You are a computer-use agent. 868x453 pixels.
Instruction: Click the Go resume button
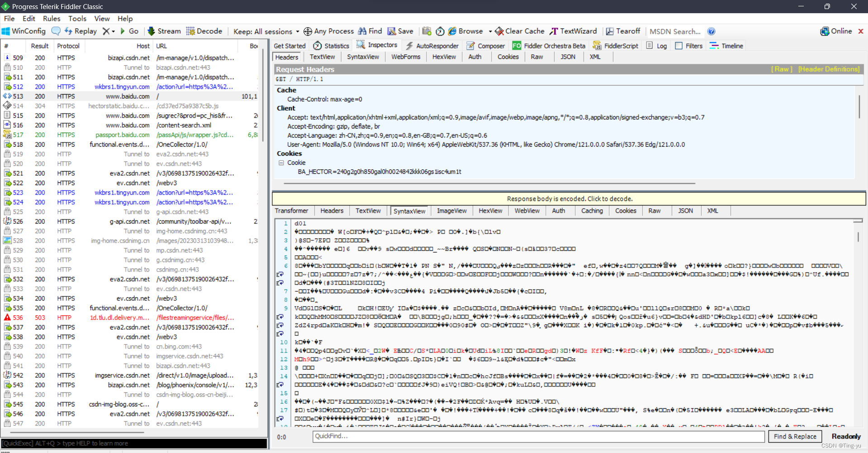click(x=129, y=31)
